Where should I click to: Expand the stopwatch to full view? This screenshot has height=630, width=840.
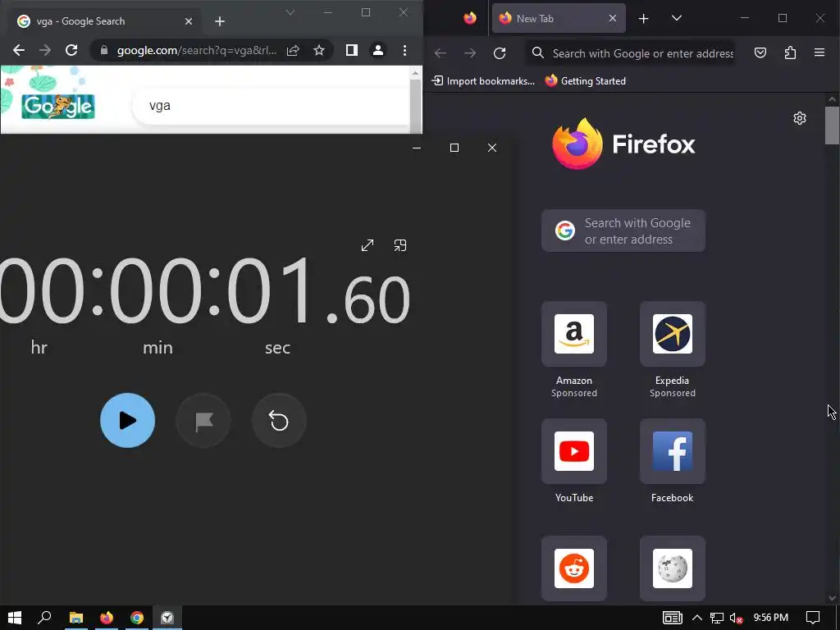pos(367,245)
